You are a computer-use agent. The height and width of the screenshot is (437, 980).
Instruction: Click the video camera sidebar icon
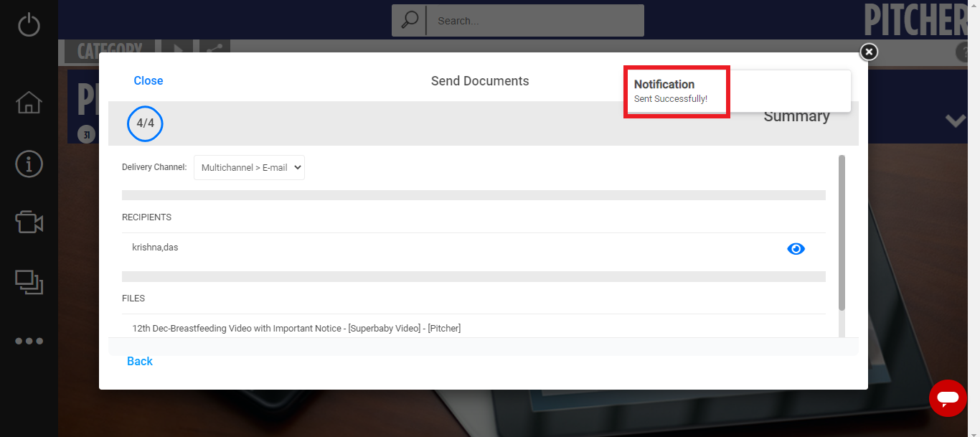pyautogui.click(x=29, y=222)
